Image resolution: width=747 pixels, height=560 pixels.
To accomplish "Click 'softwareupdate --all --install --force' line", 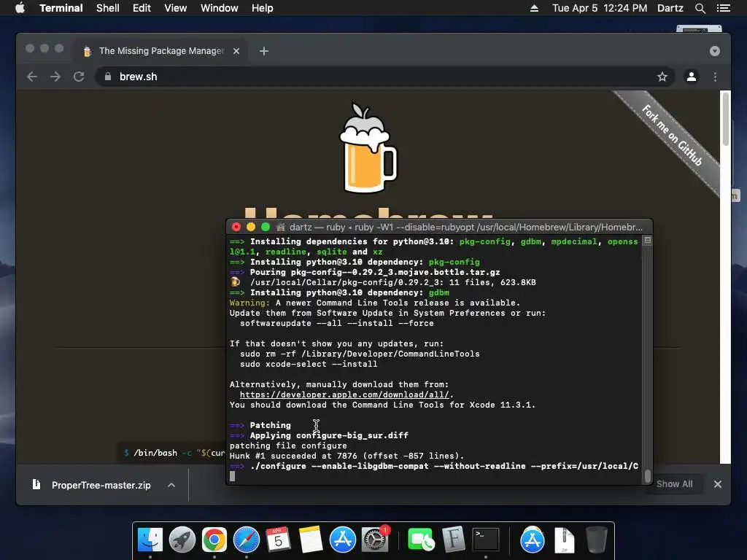I will 337,323.
